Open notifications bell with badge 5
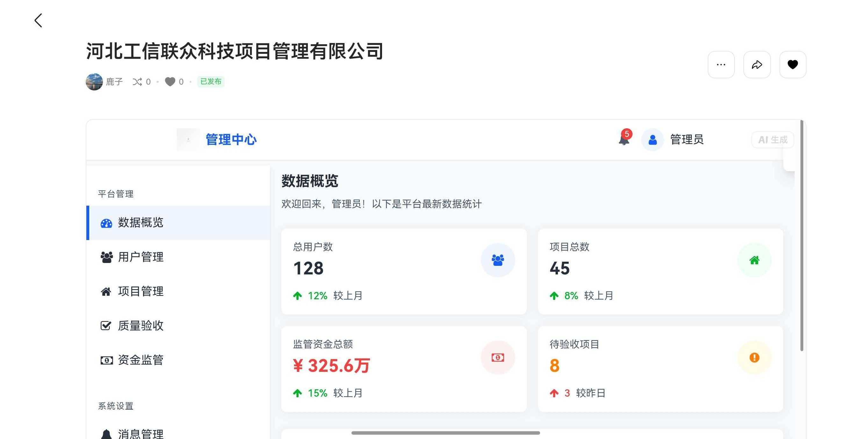Viewport: 868px width, 439px height. click(624, 139)
